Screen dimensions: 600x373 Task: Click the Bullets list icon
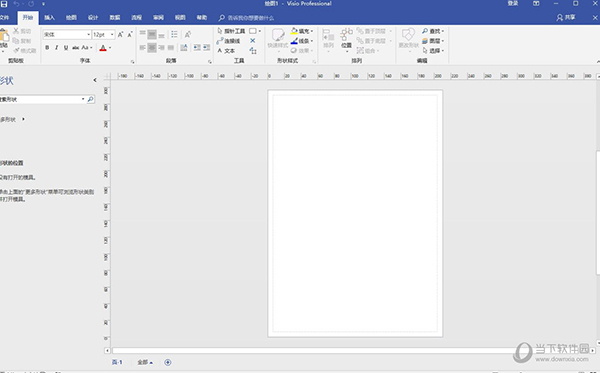[174, 34]
